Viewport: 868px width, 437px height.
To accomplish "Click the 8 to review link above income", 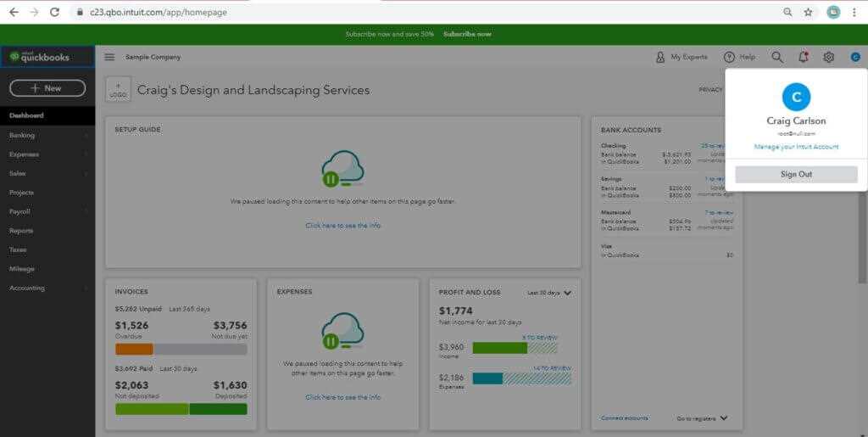I will click(539, 338).
